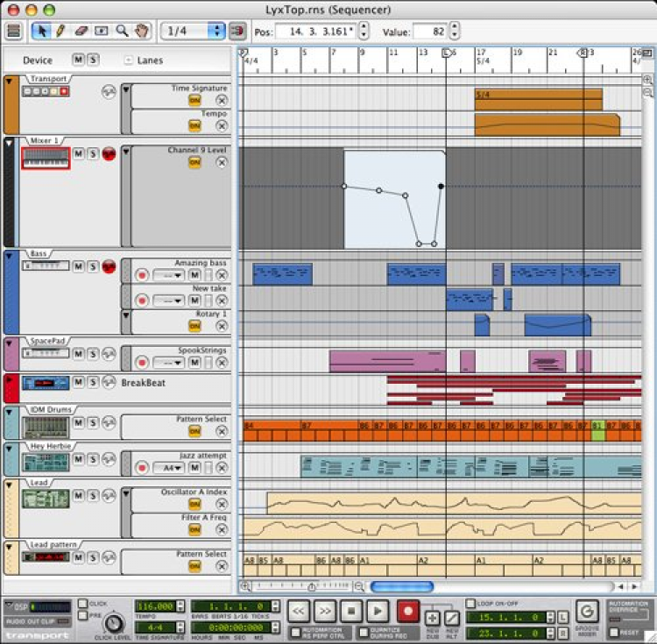
Task: Start playback with the Play button
Action: click(x=378, y=612)
